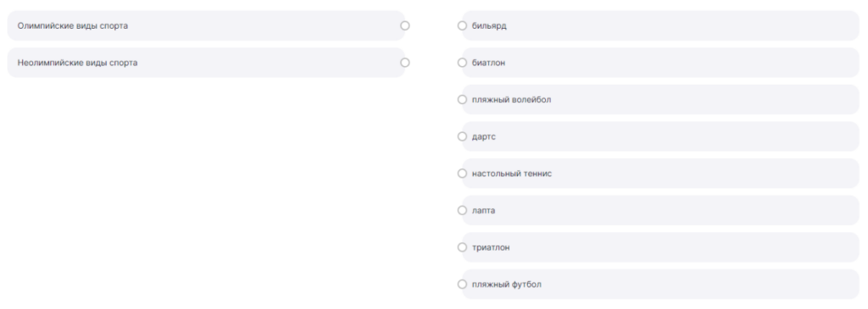868x309 pixels.
Task: Choose the пляжный волейбол answer text
Action: coord(511,100)
